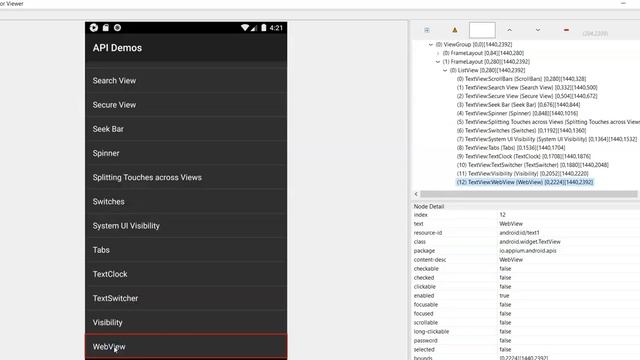Viewport: 640px width, 360px height.
Task: Collapse the (1) FrameLayout node
Action: tap(438, 62)
